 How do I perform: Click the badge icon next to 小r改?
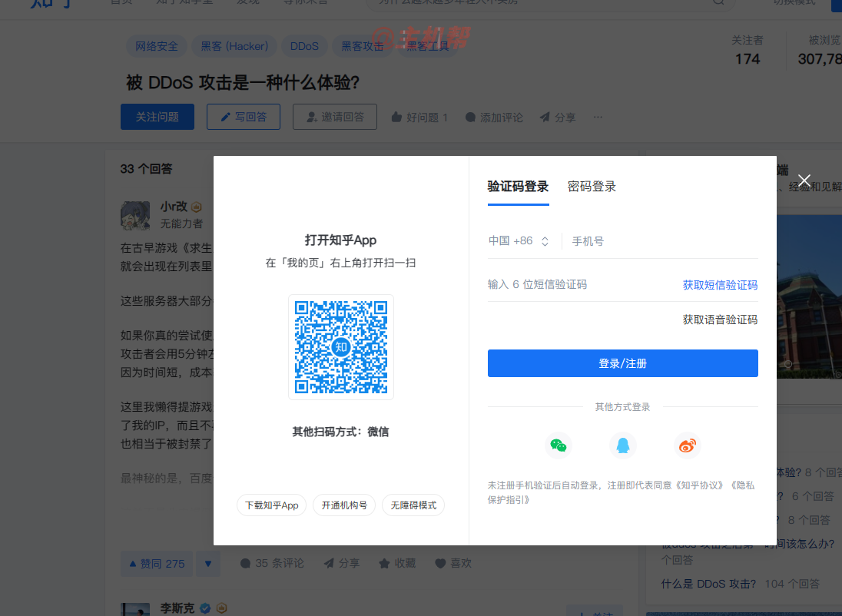(x=197, y=207)
